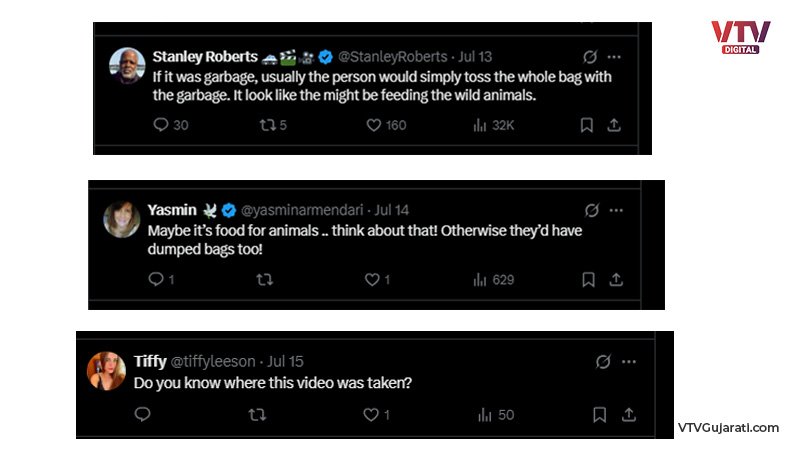Share Tiffy's tweet

(x=629, y=414)
